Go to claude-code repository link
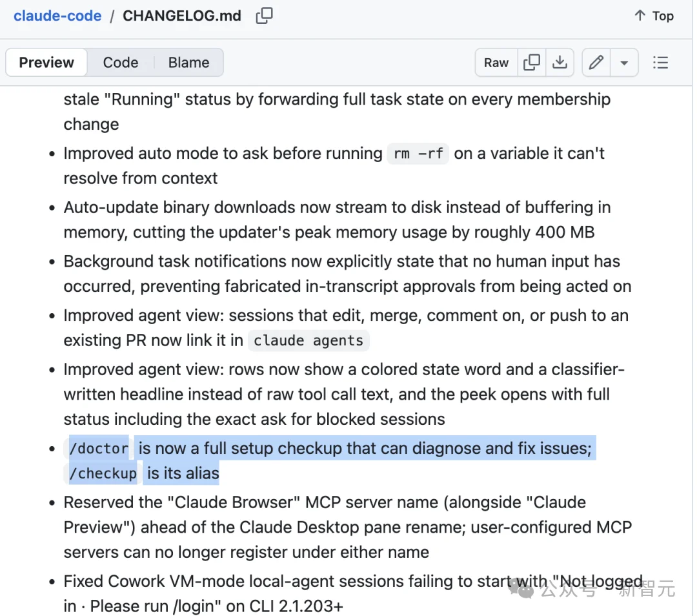 coord(57,15)
